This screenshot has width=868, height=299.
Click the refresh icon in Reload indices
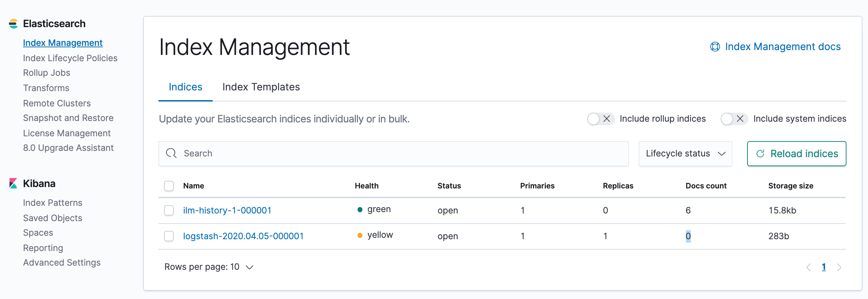[x=760, y=154]
